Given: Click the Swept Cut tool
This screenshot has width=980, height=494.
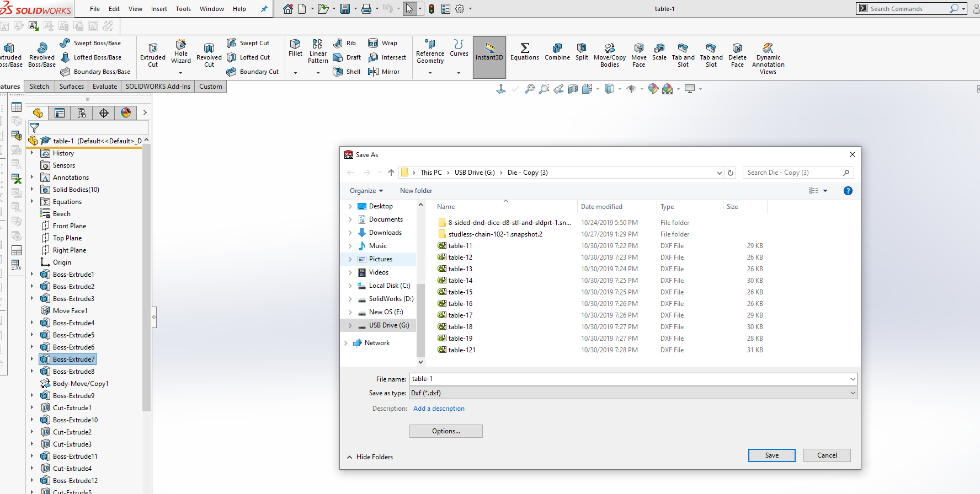Looking at the screenshot, I should click(x=248, y=43).
